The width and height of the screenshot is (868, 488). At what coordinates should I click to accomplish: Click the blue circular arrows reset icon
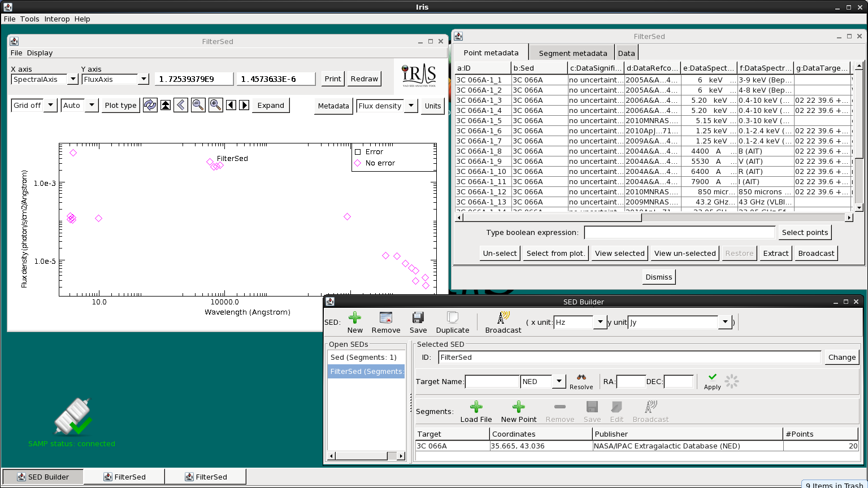click(x=150, y=105)
